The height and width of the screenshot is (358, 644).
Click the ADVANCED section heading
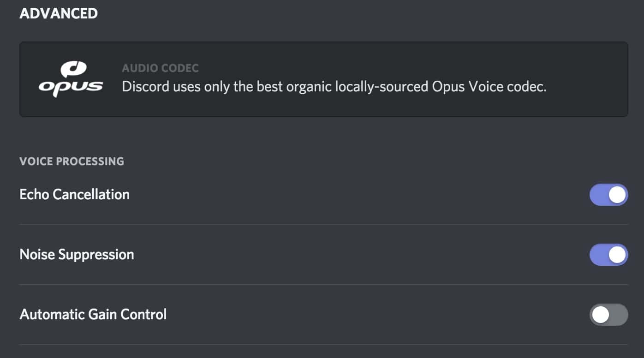[59, 13]
